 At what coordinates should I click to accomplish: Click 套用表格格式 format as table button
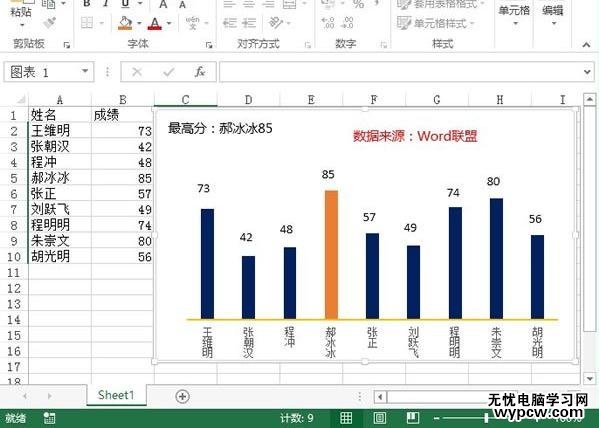pyautogui.click(x=441, y=4)
